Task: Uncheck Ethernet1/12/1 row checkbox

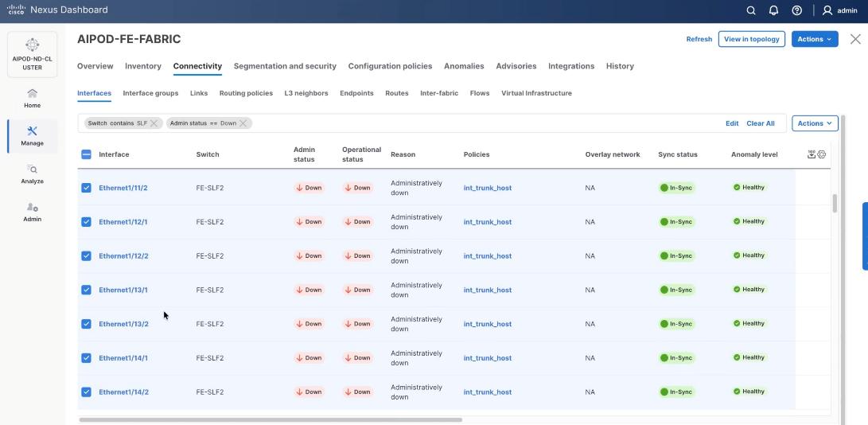Action: pos(87,221)
